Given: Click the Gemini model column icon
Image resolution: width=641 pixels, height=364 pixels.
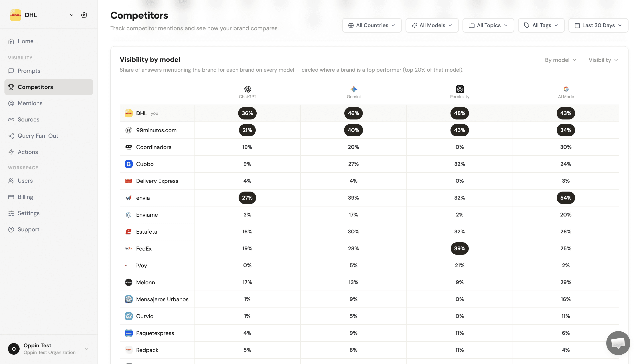Looking at the screenshot, I should tap(353, 89).
